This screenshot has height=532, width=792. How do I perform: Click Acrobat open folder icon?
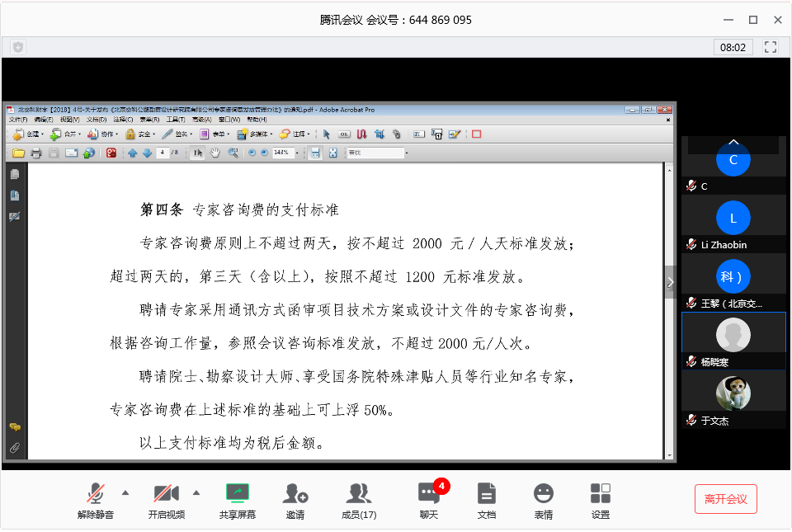coord(19,153)
